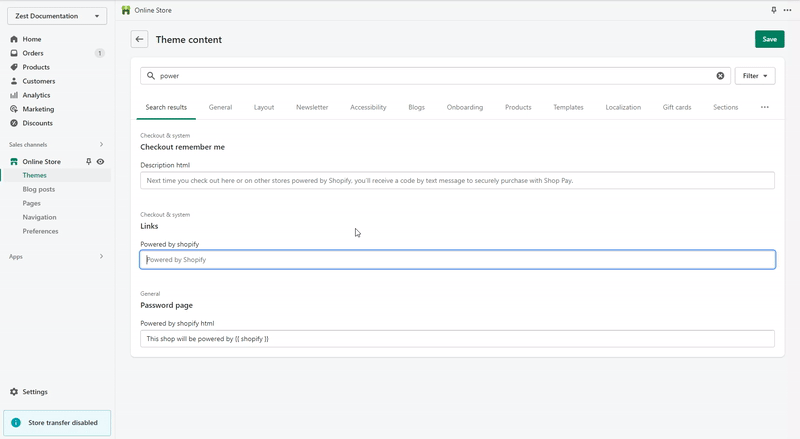Open the Zest Documentation store switcher dropdown
800x439 pixels.
pyautogui.click(x=56, y=16)
